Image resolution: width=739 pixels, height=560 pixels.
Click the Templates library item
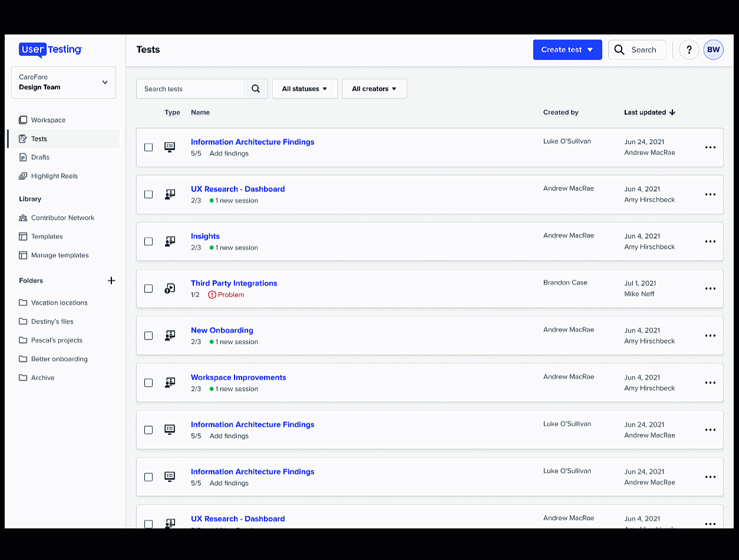coord(47,237)
